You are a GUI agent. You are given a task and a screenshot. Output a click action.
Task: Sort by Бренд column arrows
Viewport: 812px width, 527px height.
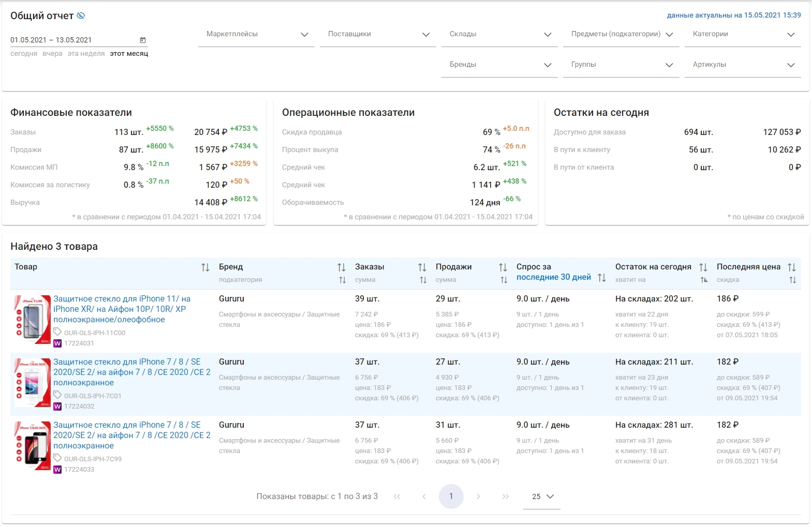(x=342, y=267)
